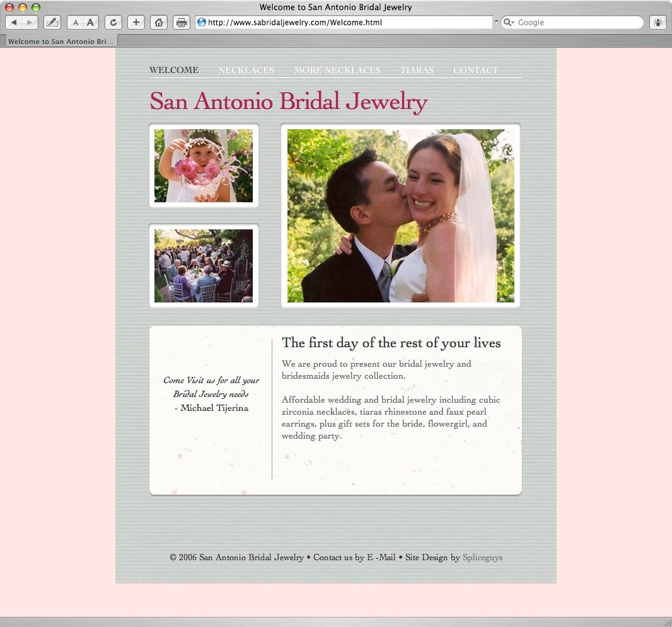Click the window resize grip corner

pos(668,623)
